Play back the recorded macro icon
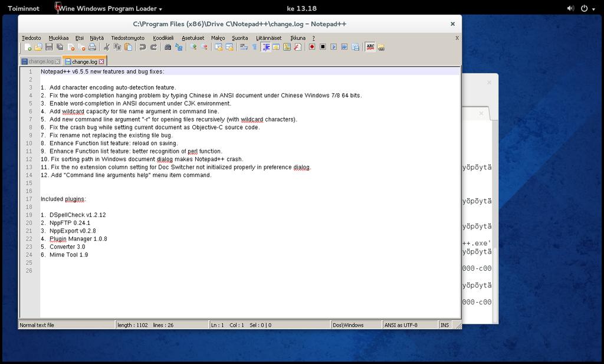The image size is (604, 364). (x=334, y=47)
